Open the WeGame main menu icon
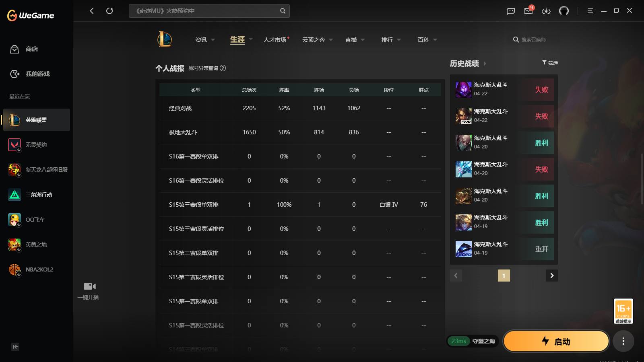The width and height of the screenshot is (644, 362). (590, 11)
